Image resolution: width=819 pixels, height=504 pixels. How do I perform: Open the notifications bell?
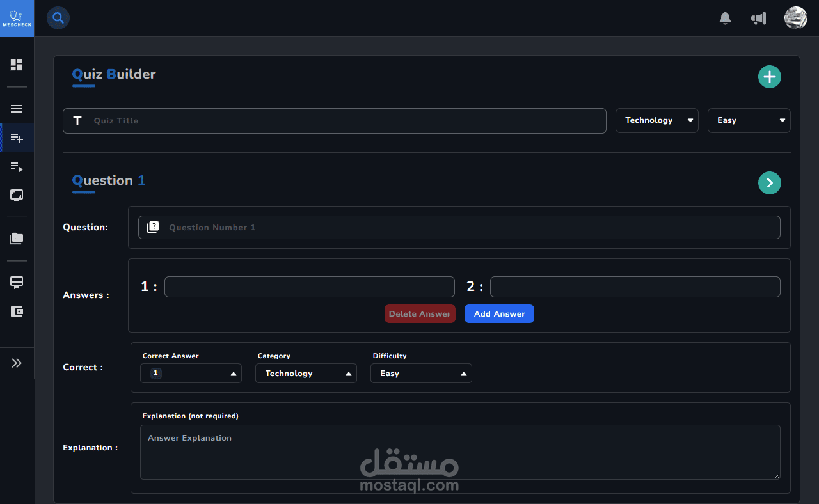[725, 18]
